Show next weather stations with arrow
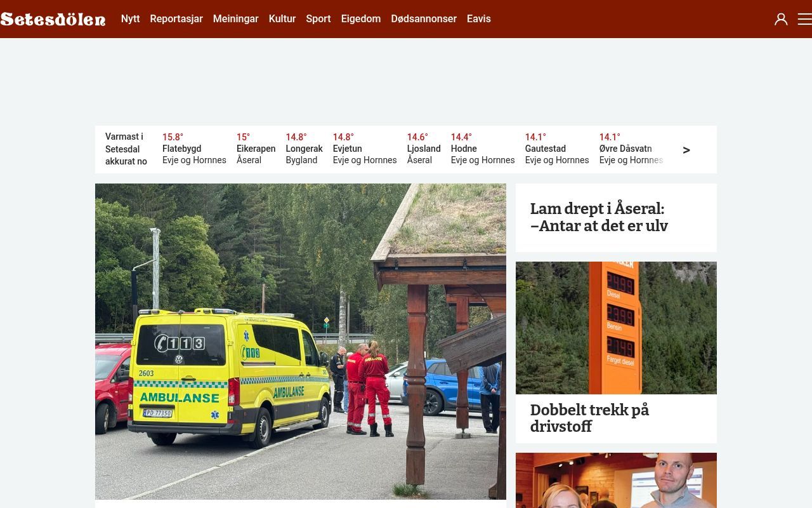 [686, 150]
